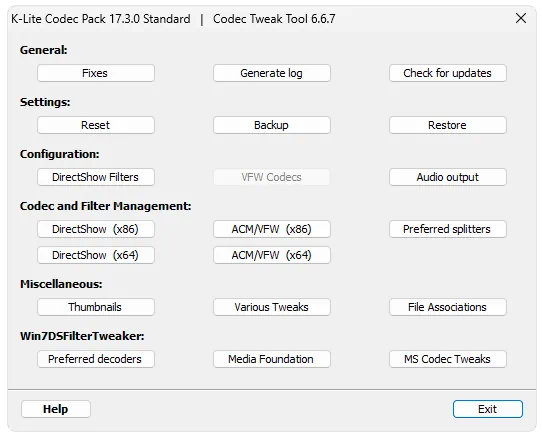Open Audio output configuration
The height and width of the screenshot is (438, 542).
[448, 177]
